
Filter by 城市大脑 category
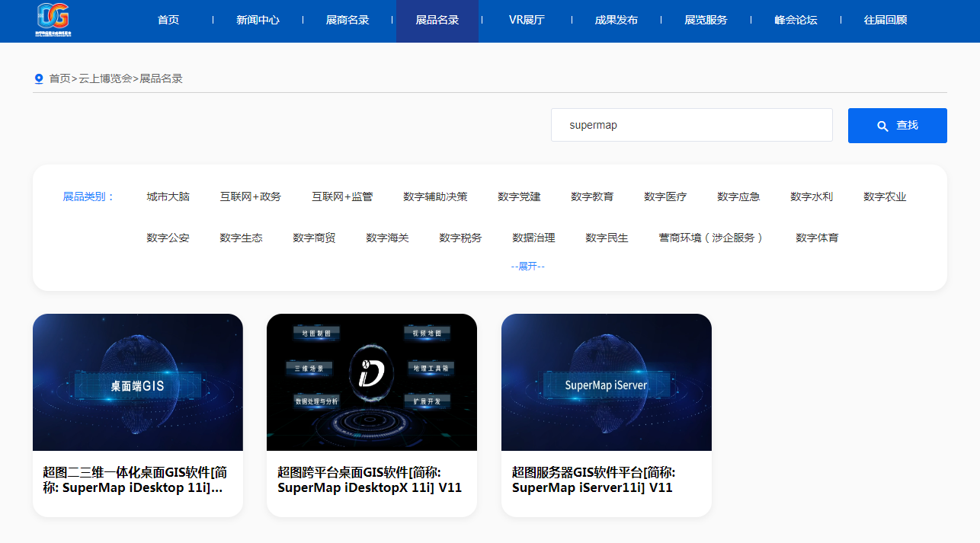(x=168, y=196)
